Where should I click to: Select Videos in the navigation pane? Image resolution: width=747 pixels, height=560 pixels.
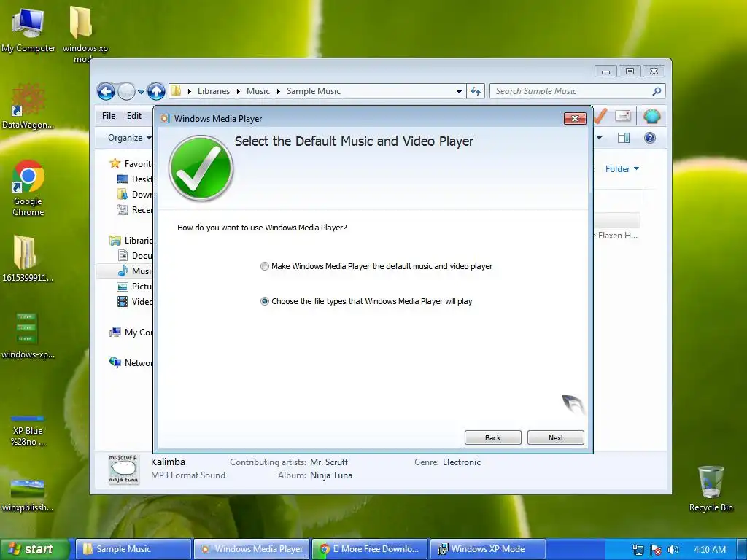tap(135, 301)
